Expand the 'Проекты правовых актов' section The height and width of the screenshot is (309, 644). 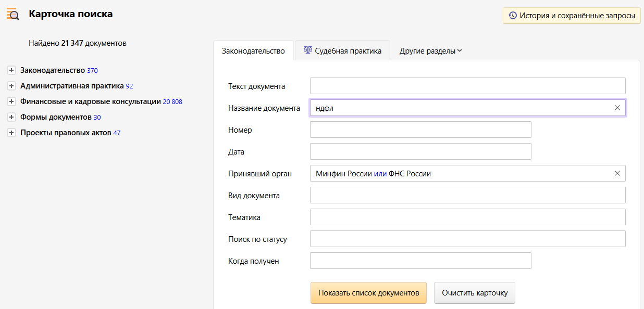point(11,133)
